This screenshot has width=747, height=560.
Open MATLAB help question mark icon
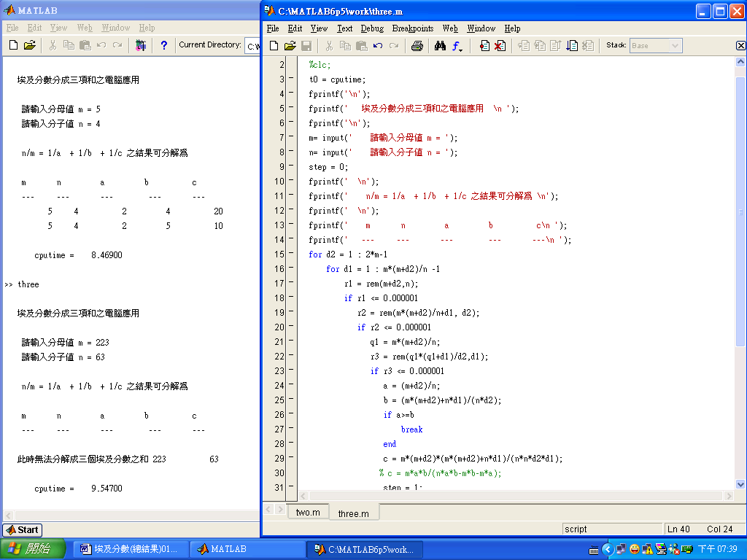164,45
